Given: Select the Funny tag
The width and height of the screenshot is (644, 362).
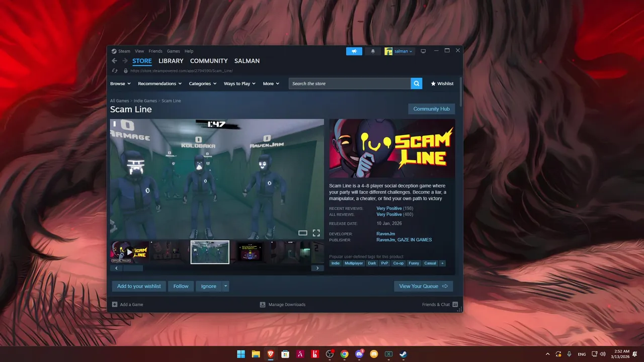Looking at the screenshot, I should point(414,263).
